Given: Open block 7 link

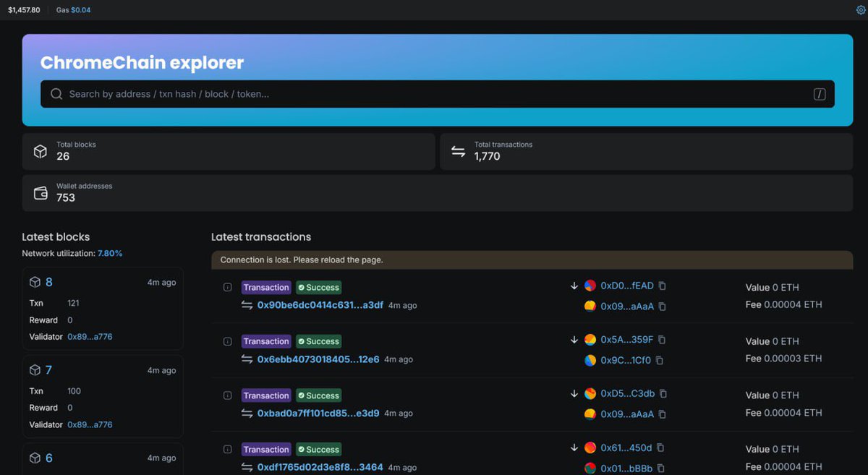Looking at the screenshot, I should point(49,370).
